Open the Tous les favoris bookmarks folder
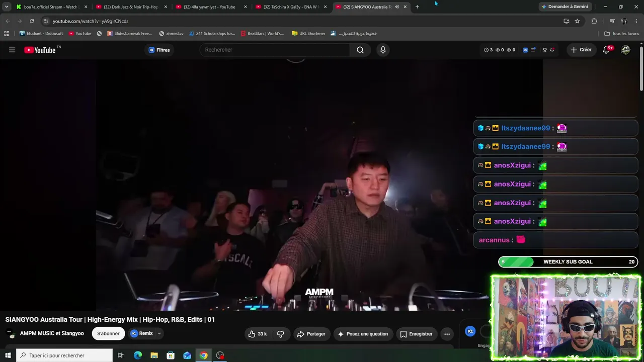 click(622, 34)
